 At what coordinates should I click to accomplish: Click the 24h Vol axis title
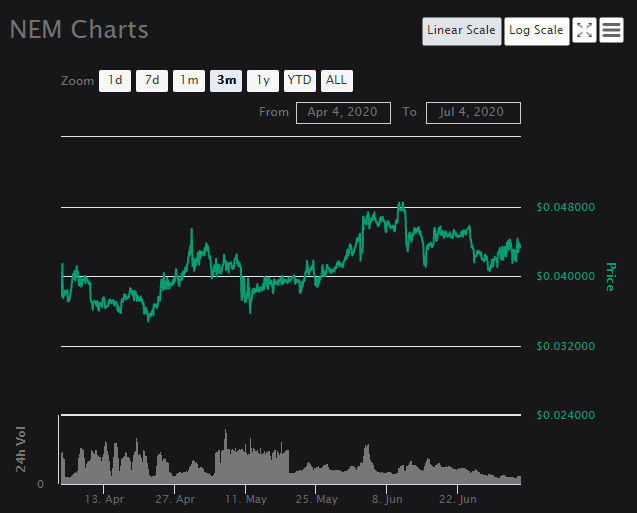point(20,449)
